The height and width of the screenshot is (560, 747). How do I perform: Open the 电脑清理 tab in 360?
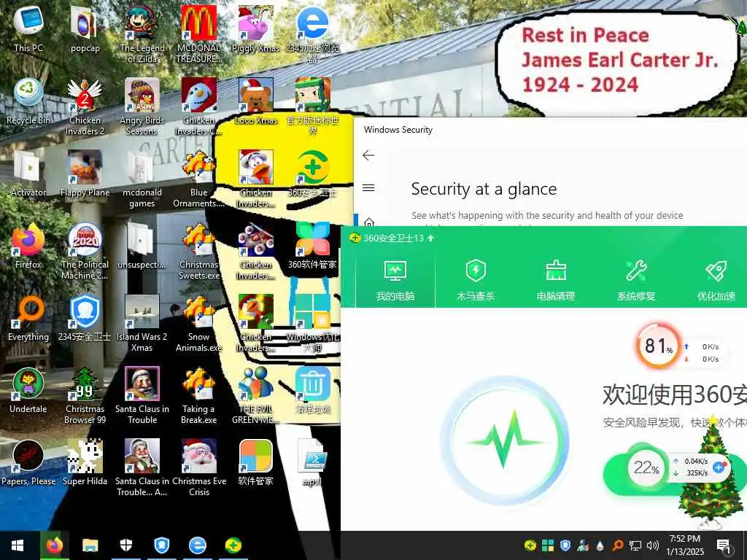pos(555,281)
